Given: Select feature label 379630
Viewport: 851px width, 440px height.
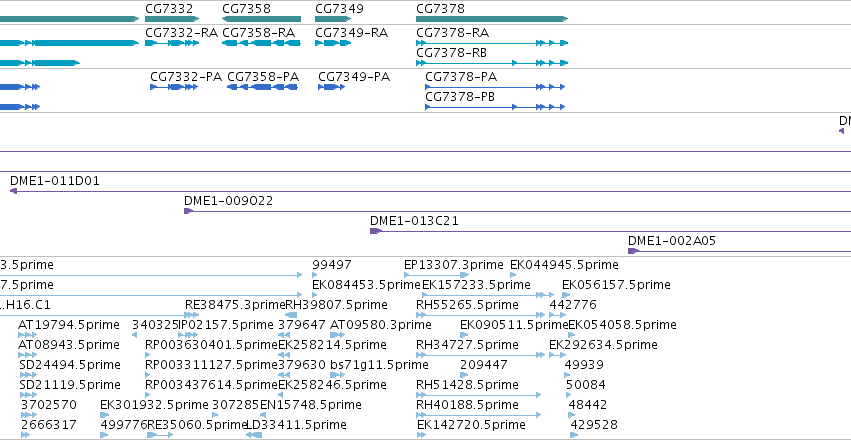Looking at the screenshot, I should [x=301, y=365].
